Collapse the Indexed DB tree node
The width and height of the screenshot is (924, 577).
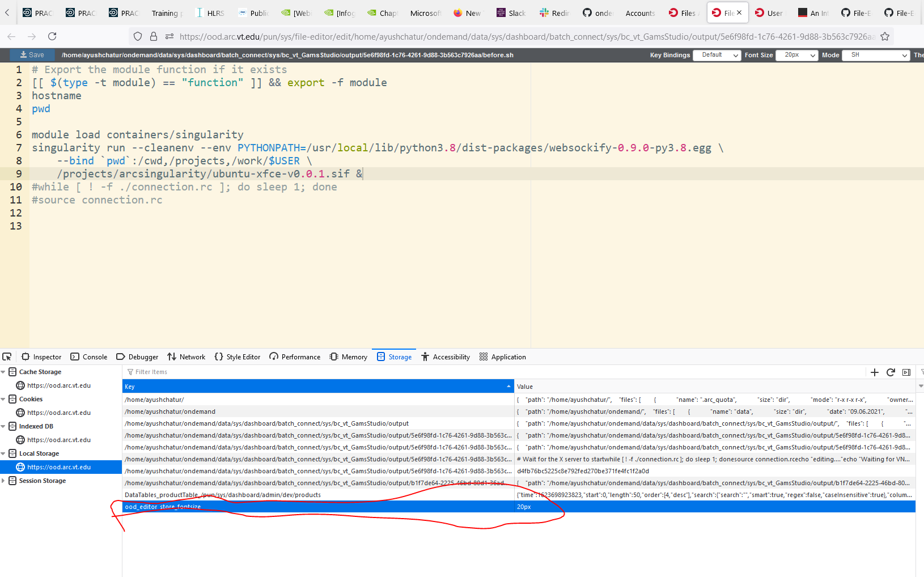[3, 426]
